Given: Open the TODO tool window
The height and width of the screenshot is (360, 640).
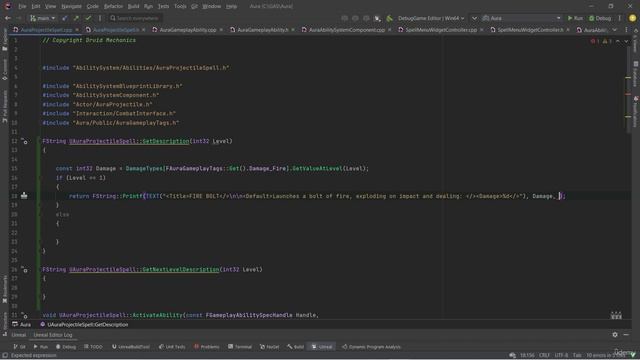Looking at the screenshot, I should pyautogui.click(x=93, y=347).
